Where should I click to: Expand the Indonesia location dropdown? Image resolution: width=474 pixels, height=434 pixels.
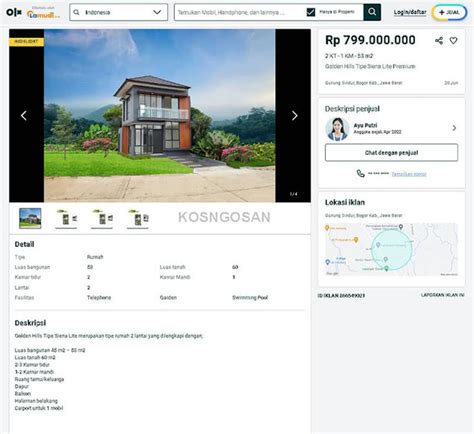[157, 12]
